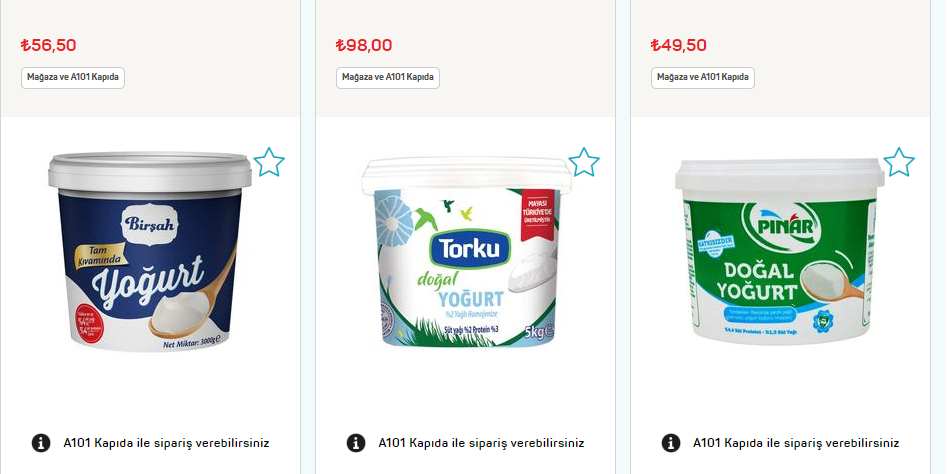Select the ₺56,50 price label
Image resolution: width=947 pixels, height=474 pixels.
[48, 45]
